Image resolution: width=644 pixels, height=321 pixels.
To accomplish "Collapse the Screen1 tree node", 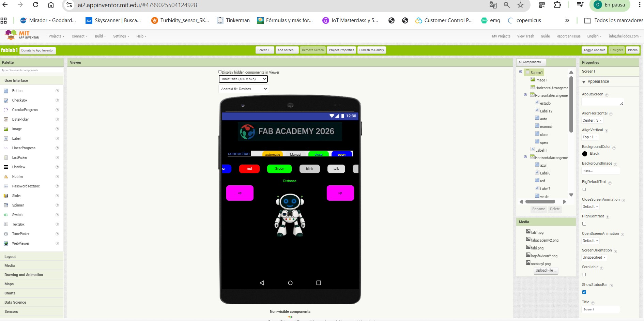I will click(521, 72).
